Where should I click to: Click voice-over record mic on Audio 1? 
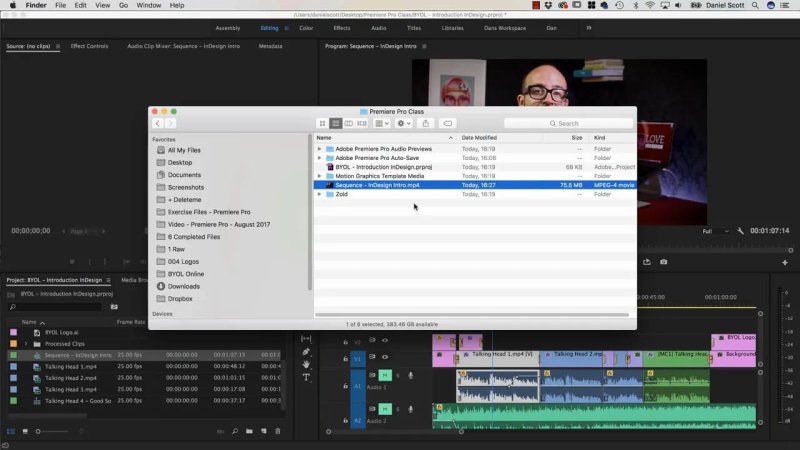tap(411, 376)
